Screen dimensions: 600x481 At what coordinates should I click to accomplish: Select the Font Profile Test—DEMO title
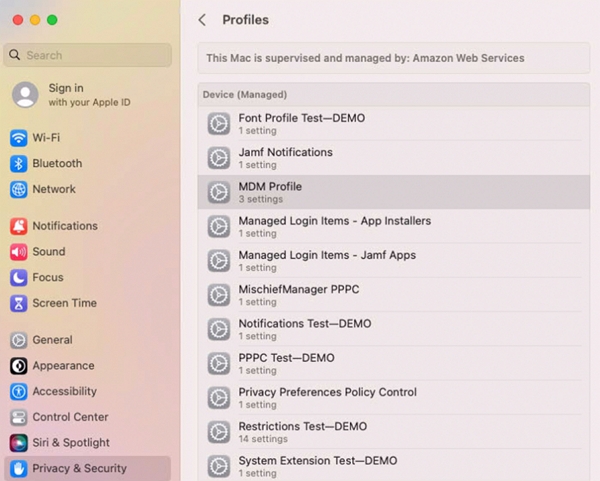[x=302, y=118]
